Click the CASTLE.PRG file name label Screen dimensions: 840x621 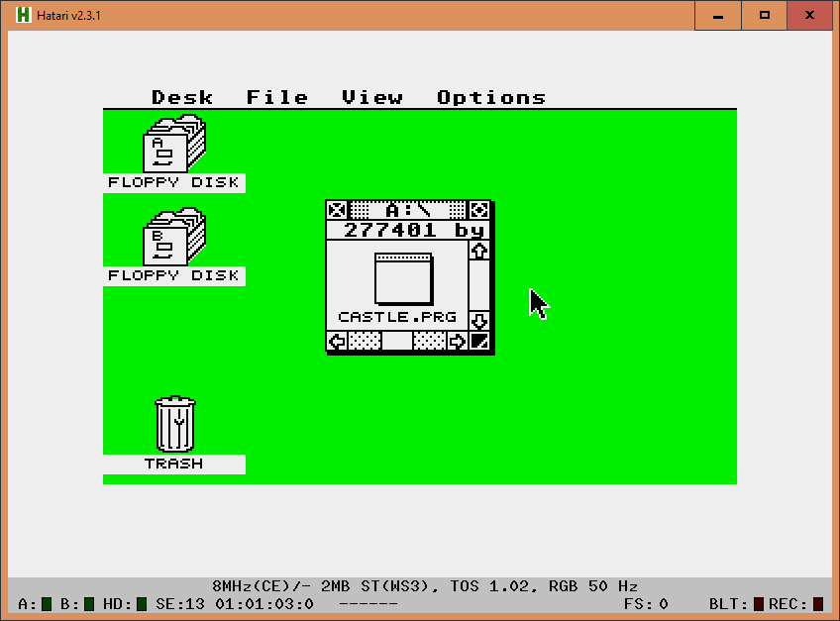(x=397, y=317)
